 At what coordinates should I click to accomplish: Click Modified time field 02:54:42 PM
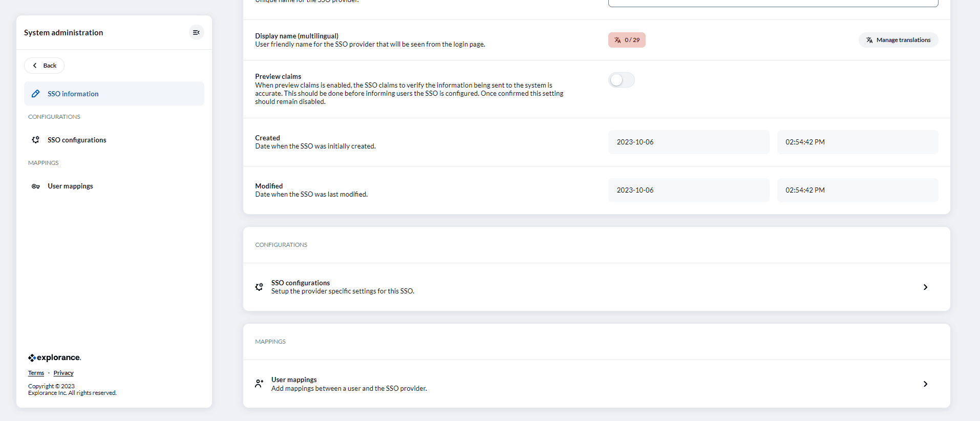click(858, 190)
